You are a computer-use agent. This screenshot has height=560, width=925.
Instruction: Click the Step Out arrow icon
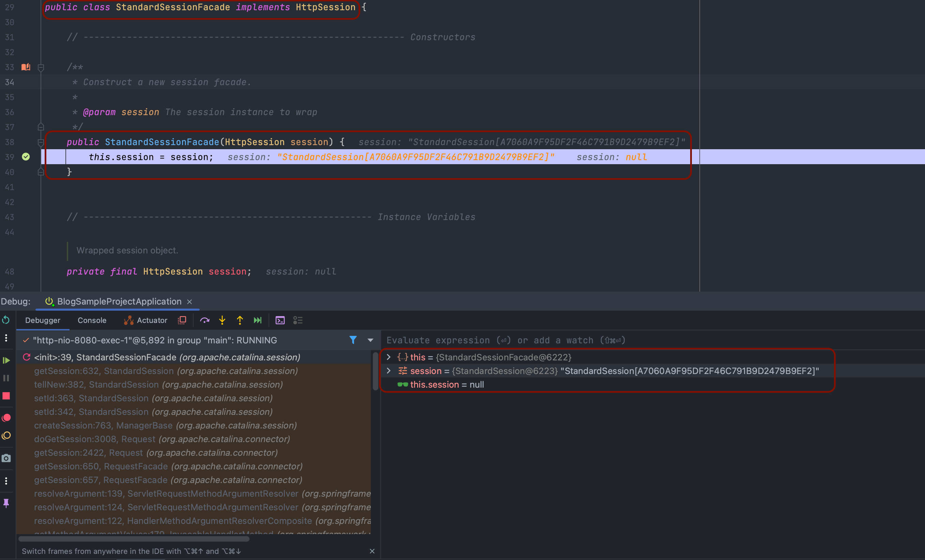click(x=240, y=320)
